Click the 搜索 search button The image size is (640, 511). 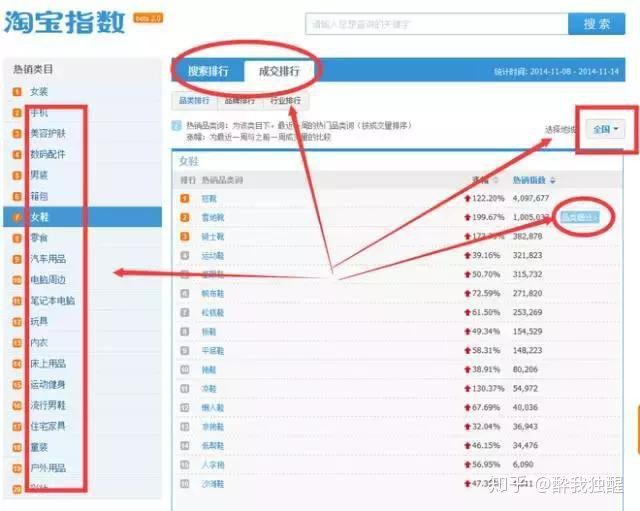tap(596, 24)
